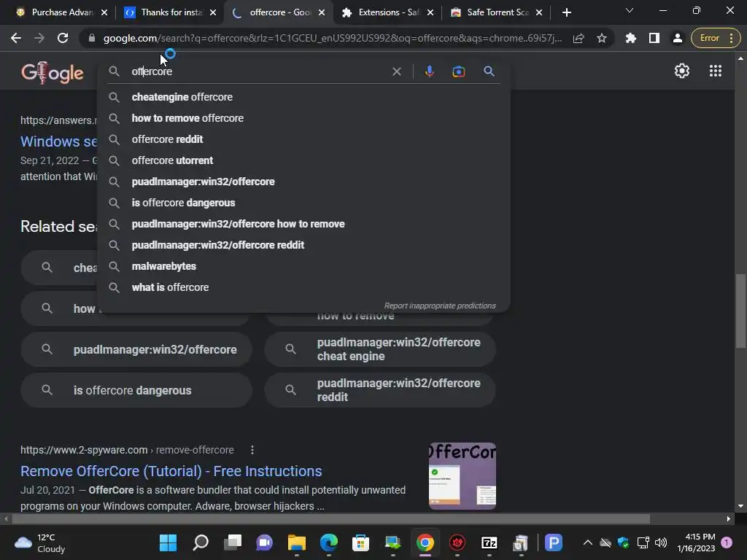747x560 pixels.
Task: Click inside the offercore search input
Action: 258,71
